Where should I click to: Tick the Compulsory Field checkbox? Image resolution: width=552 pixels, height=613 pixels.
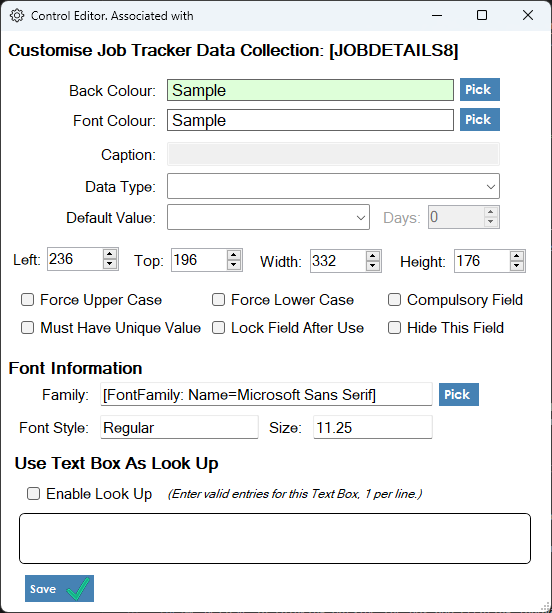[394, 300]
